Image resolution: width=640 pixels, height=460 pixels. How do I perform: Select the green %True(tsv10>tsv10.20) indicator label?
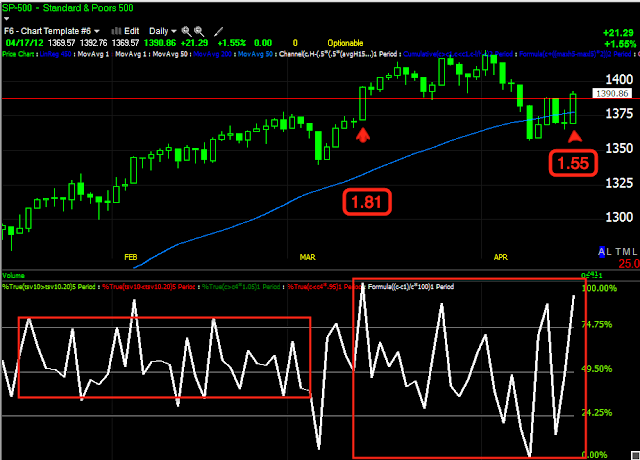click(49, 287)
